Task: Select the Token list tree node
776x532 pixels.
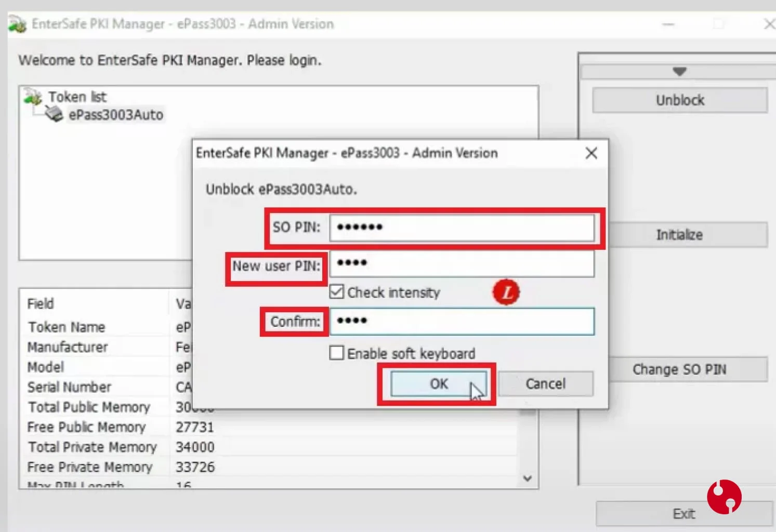Action: click(x=77, y=97)
